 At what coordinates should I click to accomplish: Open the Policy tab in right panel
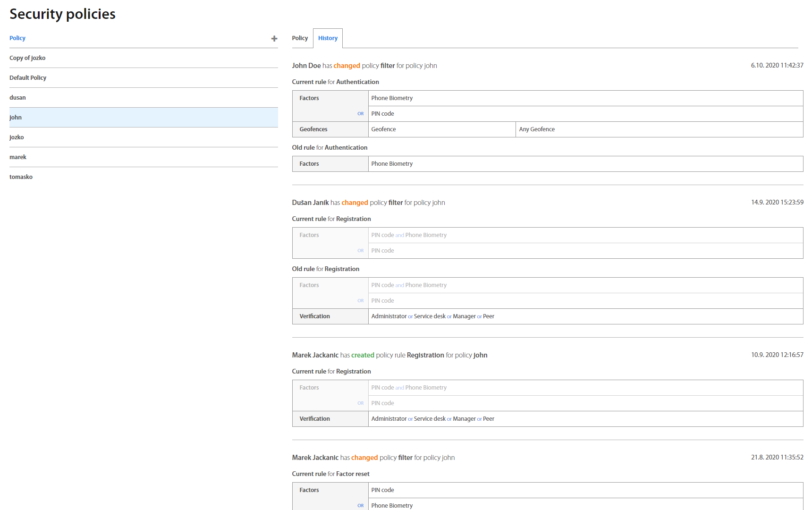[x=300, y=38]
